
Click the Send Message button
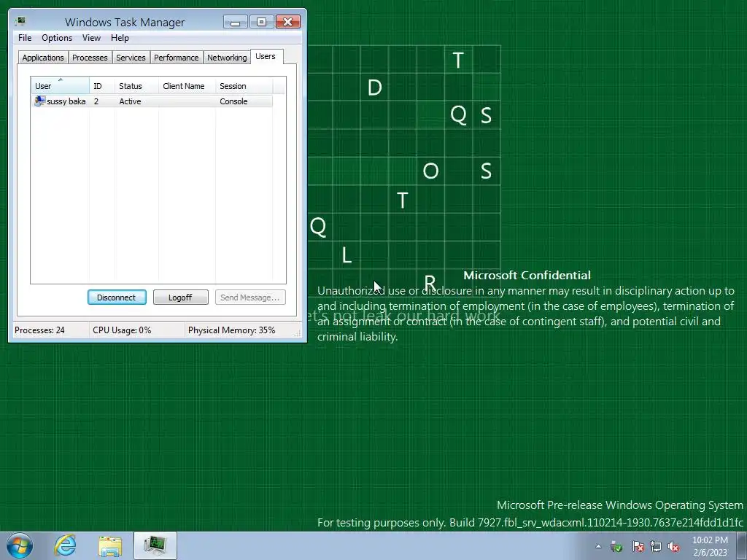250,297
